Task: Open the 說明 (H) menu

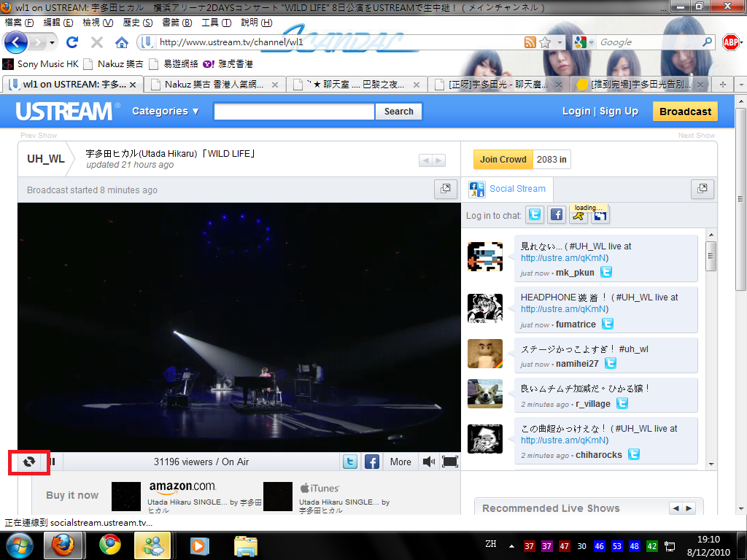Action: pyautogui.click(x=256, y=23)
